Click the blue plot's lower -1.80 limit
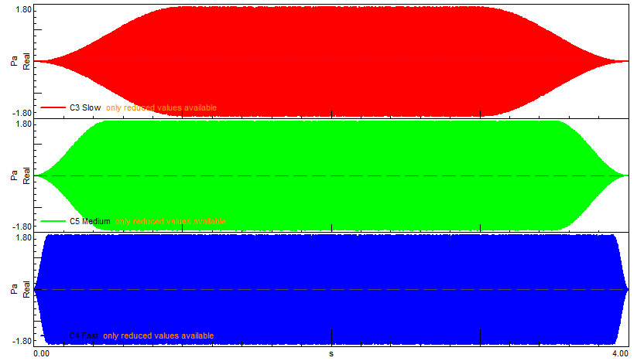644x361 pixels. pos(22,341)
